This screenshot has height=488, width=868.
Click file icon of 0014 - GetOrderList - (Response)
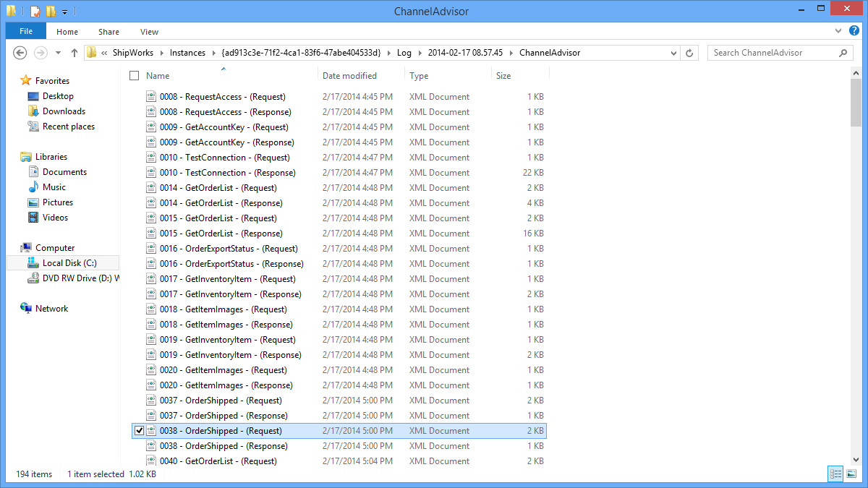152,203
